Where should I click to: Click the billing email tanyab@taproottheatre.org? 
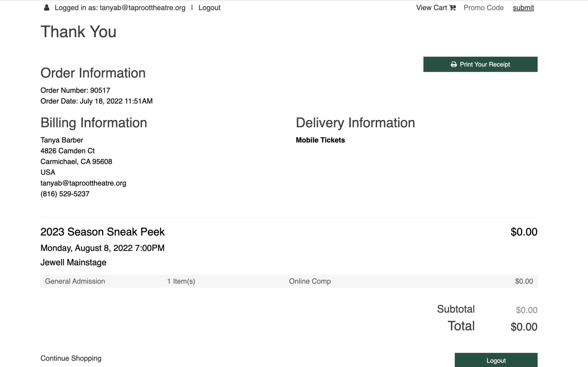point(83,183)
